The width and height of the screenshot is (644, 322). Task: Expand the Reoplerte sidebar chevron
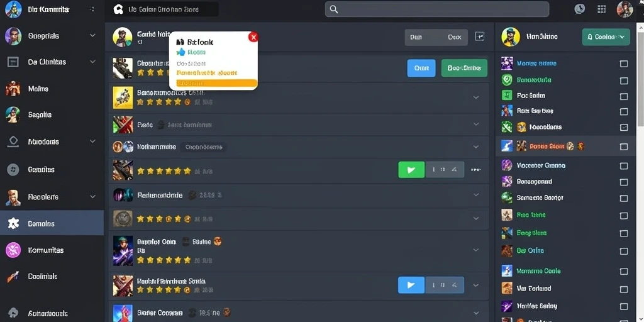[92, 197]
